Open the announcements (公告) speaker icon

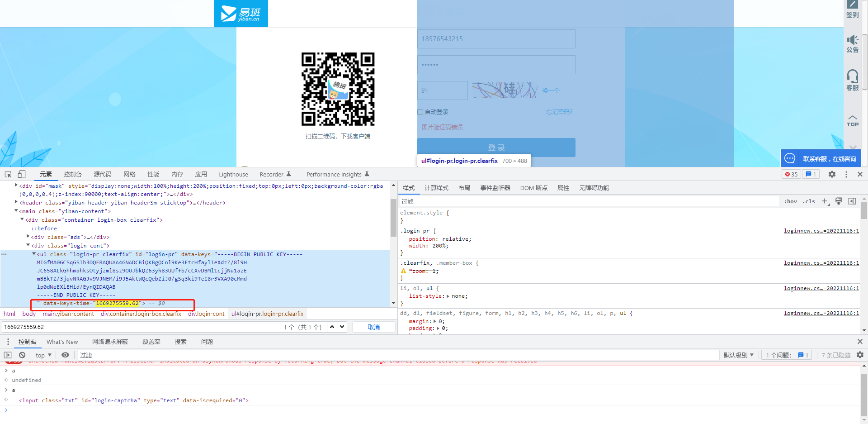click(852, 44)
